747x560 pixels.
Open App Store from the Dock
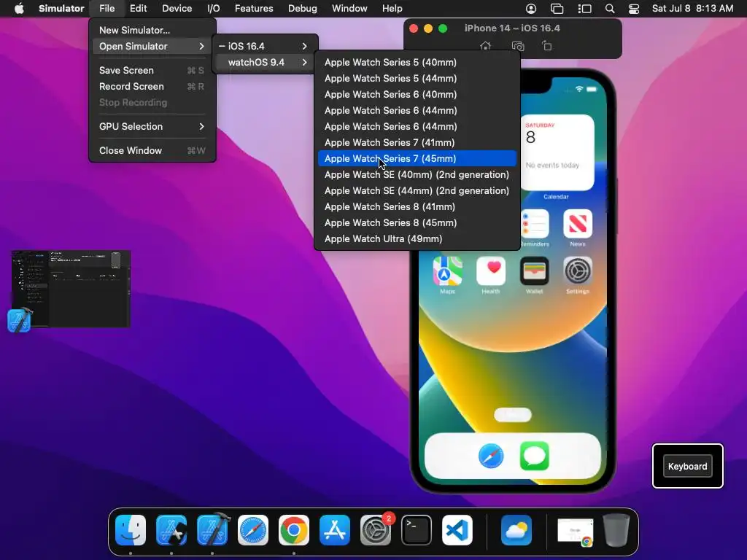tap(334, 530)
